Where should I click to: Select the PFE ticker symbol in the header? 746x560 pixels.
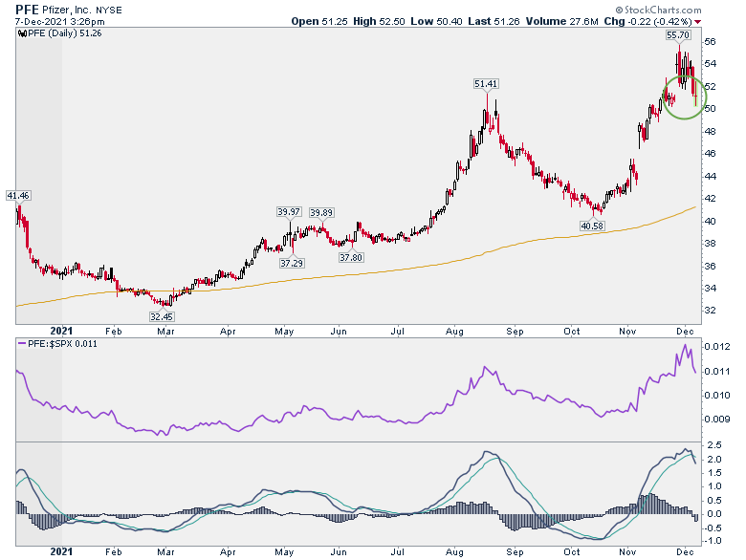[25, 9]
